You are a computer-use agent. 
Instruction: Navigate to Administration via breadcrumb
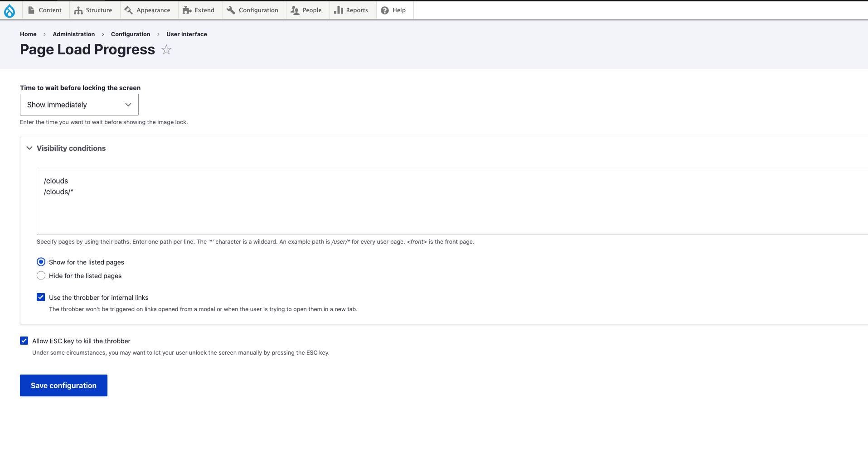[x=73, y=34]
